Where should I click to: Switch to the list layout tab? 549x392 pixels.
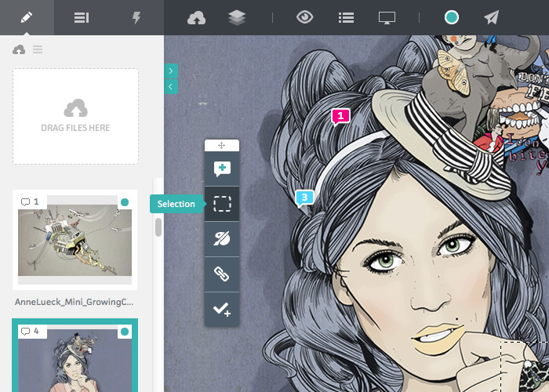82,17
